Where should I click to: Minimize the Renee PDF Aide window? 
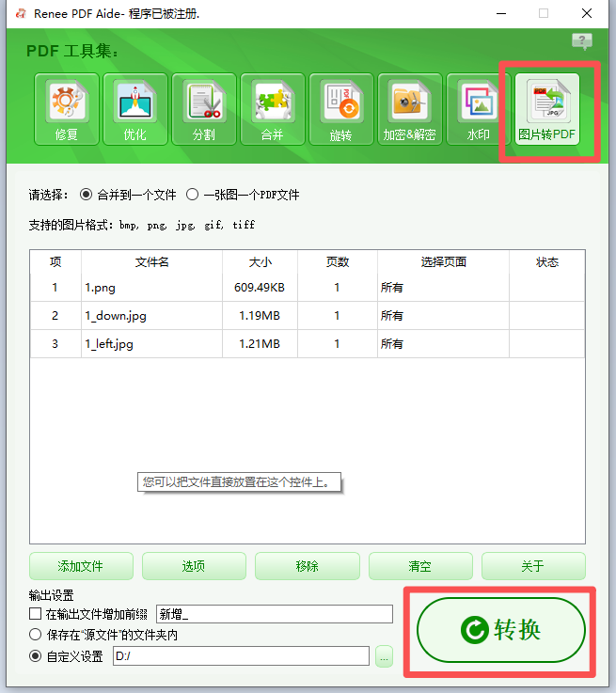pyautogui.click(x=501, y=14)
